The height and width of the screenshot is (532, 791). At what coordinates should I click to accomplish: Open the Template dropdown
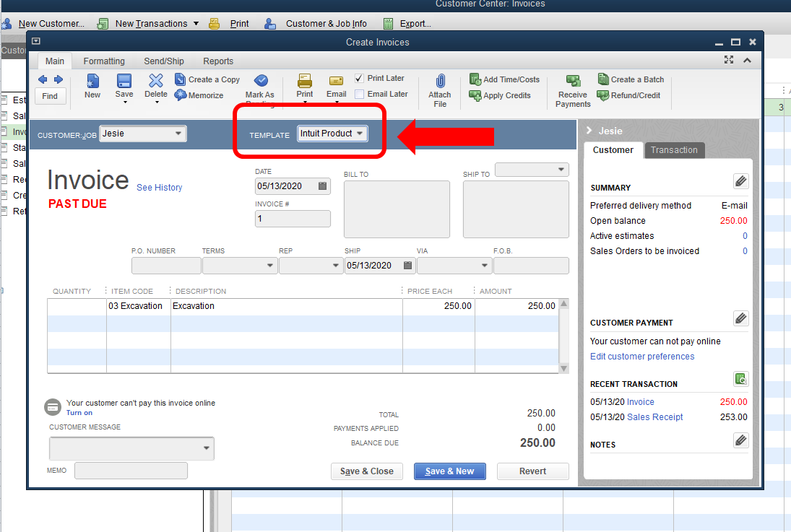(x=359, y=134)
